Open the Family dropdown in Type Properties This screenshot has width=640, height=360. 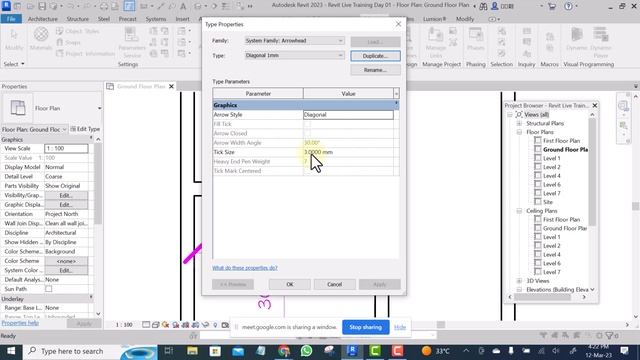click(x=294, y=40)
